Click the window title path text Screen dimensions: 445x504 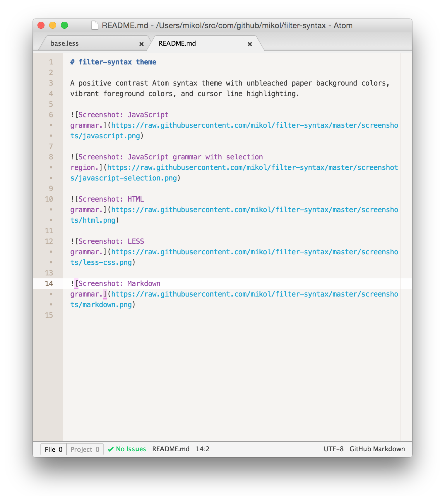227,25
